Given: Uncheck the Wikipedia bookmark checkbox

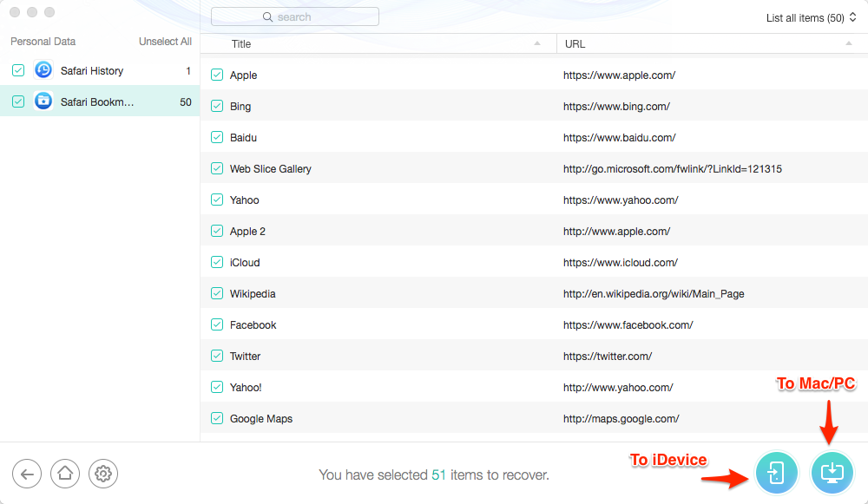Looking at the screenshot, I should coord(217,293).
